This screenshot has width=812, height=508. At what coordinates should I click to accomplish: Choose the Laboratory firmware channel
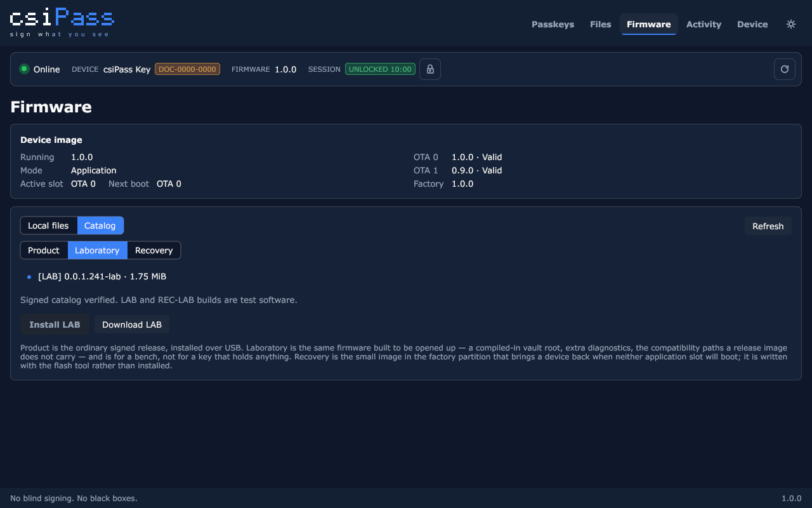point(97,250)
